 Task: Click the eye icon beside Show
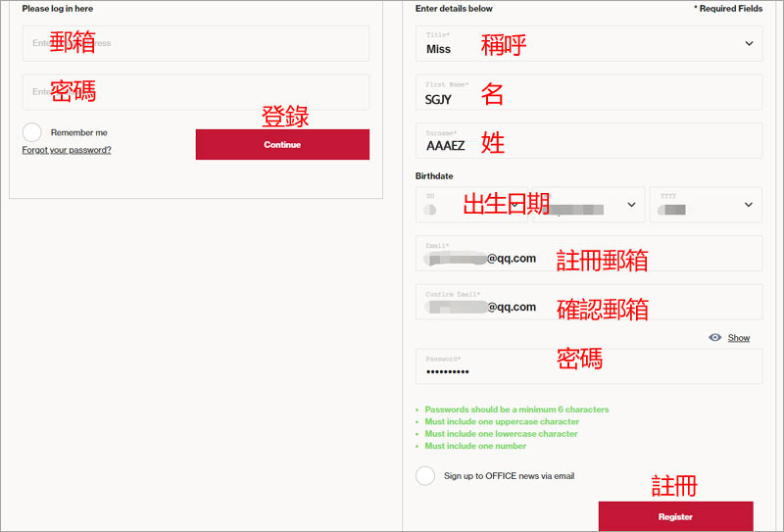pyautogui.click(x=715, y=337)
